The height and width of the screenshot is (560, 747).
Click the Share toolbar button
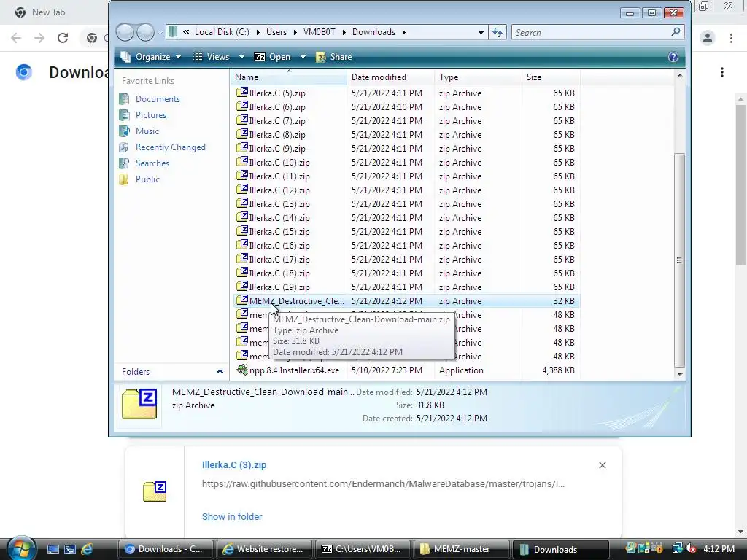click(x=334, y=57)
